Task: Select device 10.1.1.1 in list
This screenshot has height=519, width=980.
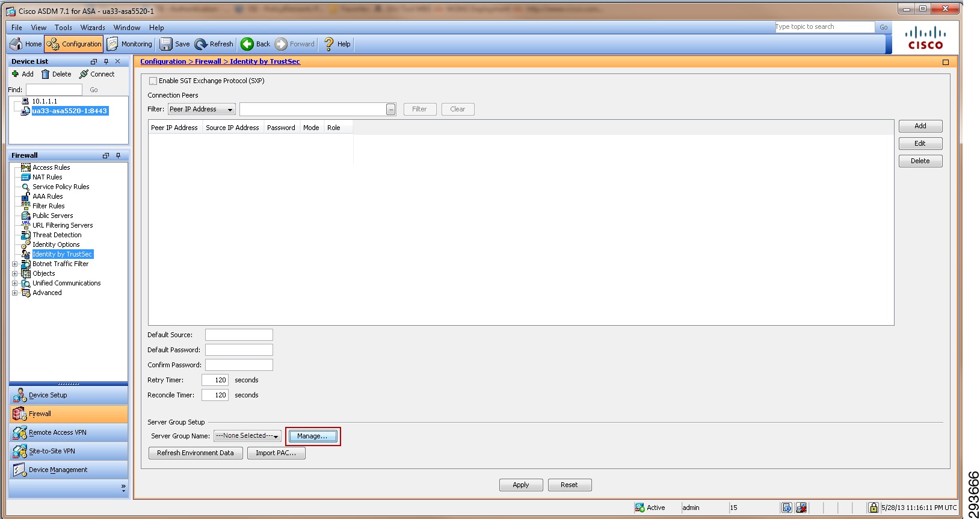Action: pyautogui.click(x=45, y=101)
